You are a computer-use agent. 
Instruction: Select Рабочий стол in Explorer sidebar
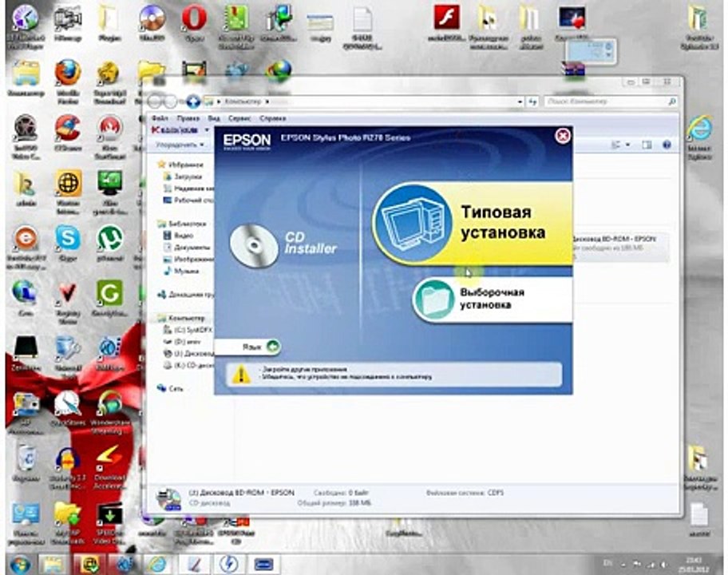pyautogui.click(x=193, y=200)
